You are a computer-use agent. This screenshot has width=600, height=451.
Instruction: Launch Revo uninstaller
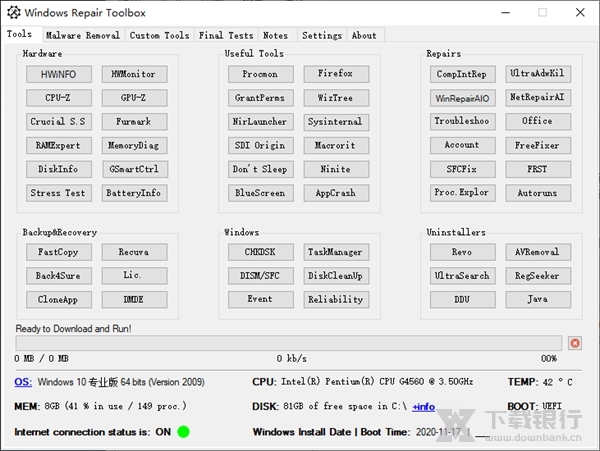pyautogui.click(x=463, y=252)
